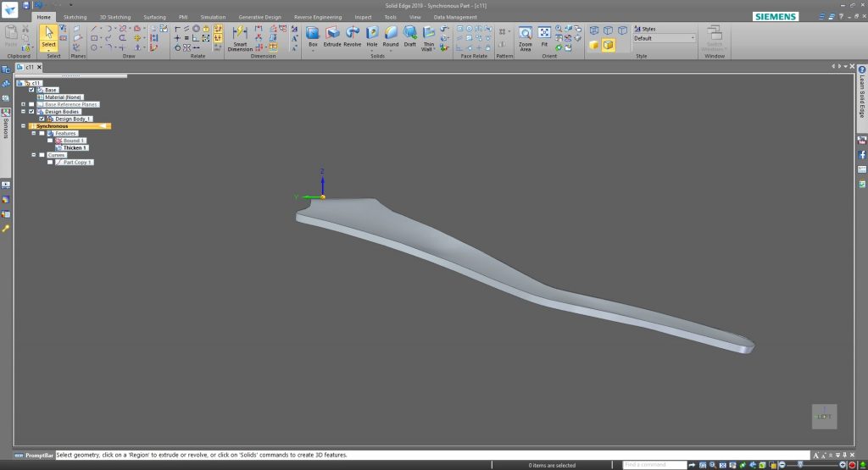This screenshot has height=470, width=868.
Task: Toggle the Features checkbox
Action: click(42, 133)
